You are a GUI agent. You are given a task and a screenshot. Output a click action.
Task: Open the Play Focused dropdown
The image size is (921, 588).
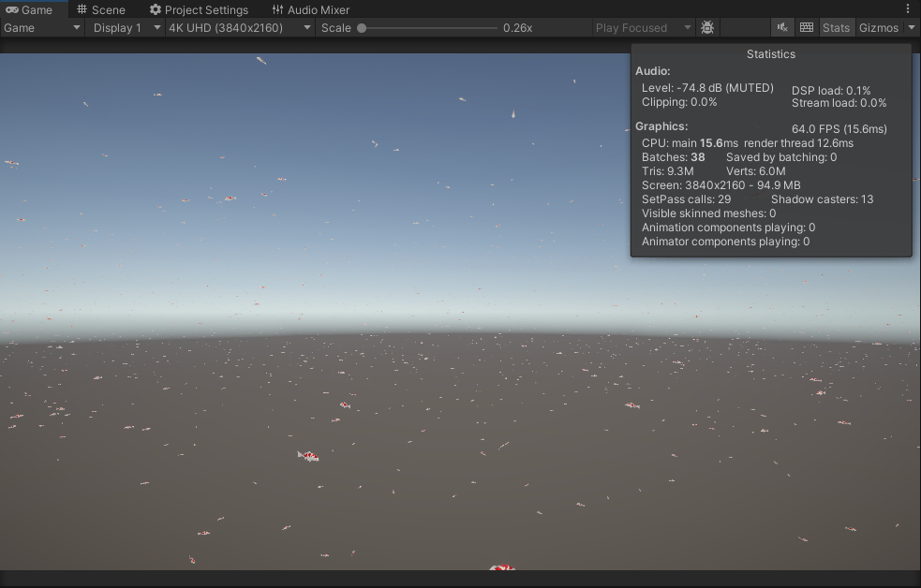point(643,27)
